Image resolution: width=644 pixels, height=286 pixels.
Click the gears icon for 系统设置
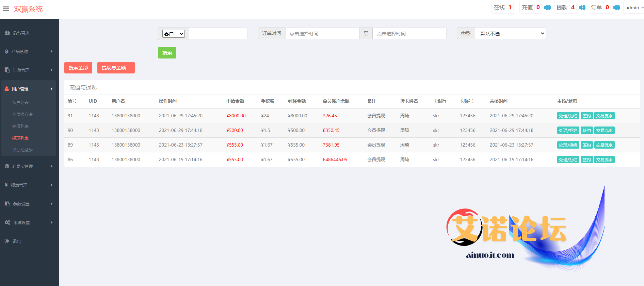coord(7,222)
